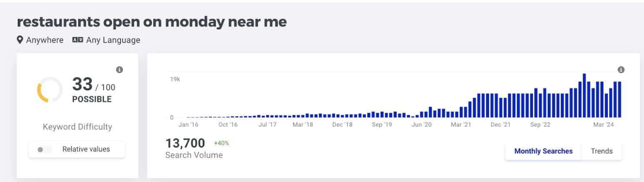644x182 pixels.
Task: Click the keyword title 'restaurants open on monday near me'
Action: (x=152, y=22)
